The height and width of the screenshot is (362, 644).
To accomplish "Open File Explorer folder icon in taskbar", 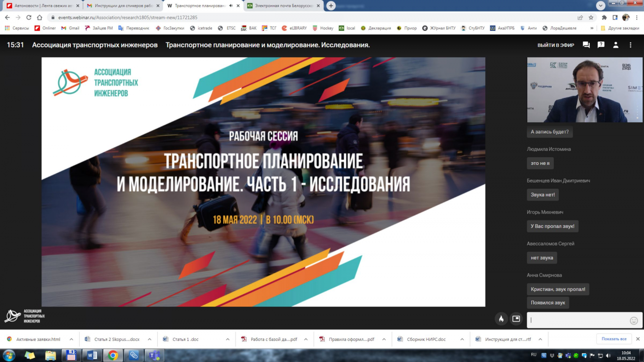I will pos(51,355).
